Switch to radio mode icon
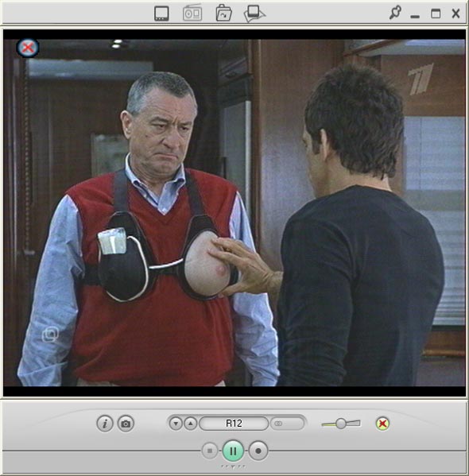 [192, 13]
